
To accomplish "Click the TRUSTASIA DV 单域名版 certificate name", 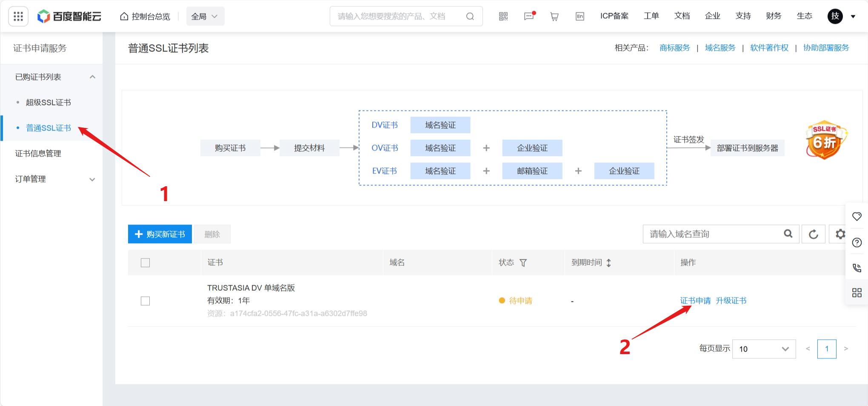I will coord(251,288).
